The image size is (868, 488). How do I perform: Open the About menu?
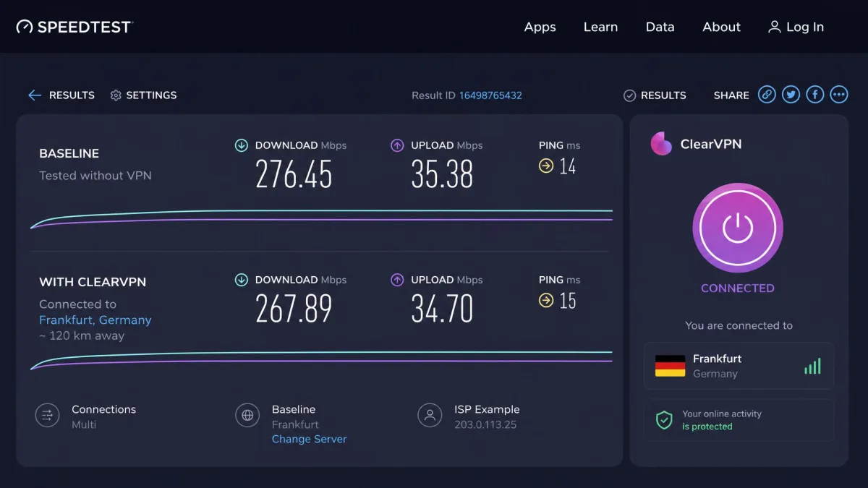tap(721, 27)
